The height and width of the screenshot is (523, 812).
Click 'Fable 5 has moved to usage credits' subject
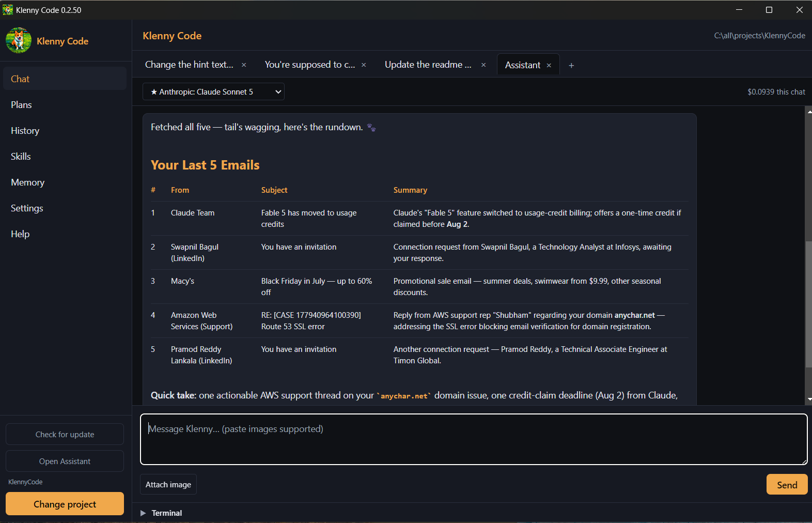click(x=309, y=219)
